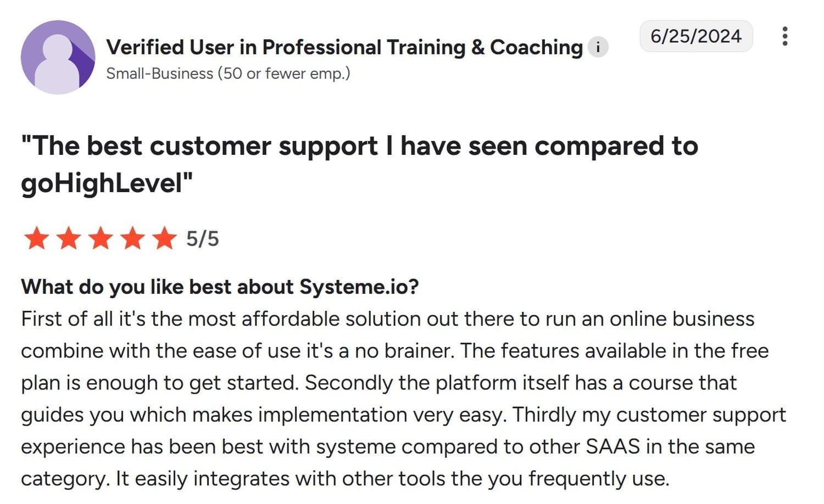824x504 pixels.
Task: Click the third star of the rating row
Action: point(100,238)
